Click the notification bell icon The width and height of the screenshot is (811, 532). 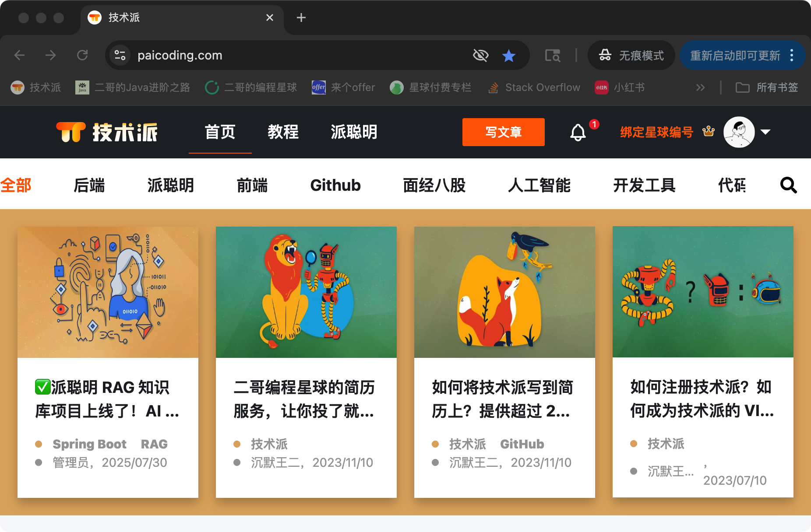(x=578, y=132)
